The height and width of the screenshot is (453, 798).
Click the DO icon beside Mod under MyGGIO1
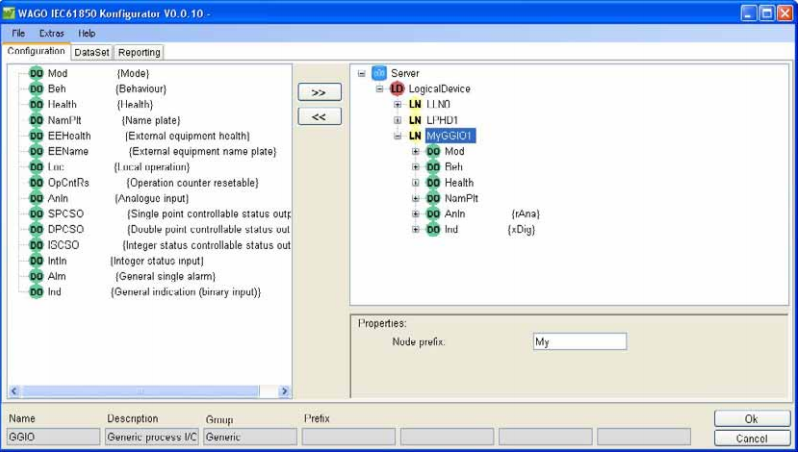433,152
